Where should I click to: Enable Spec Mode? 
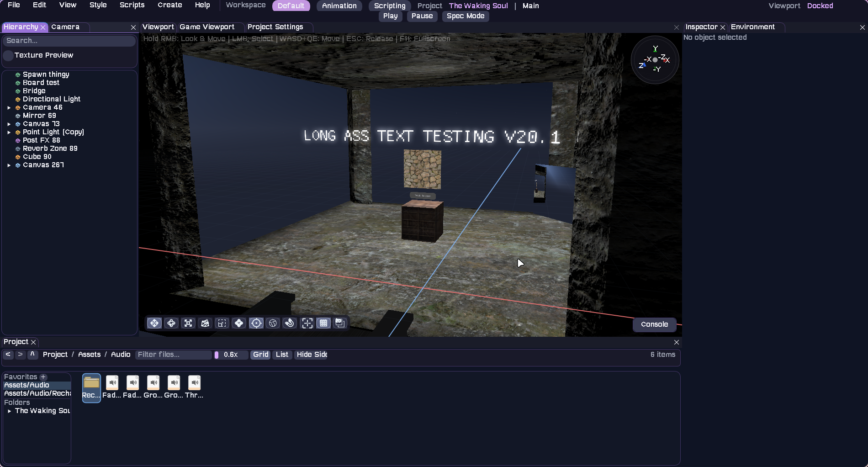465,16
